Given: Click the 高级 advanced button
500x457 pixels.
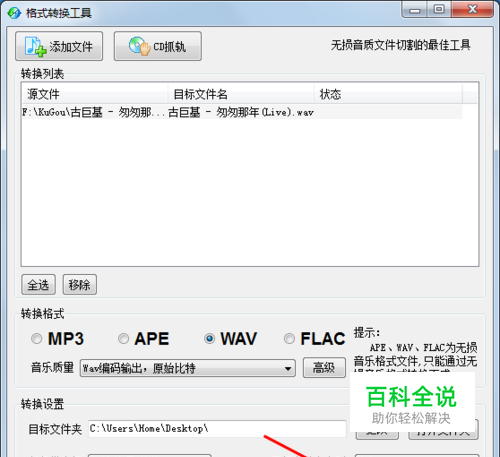Looking at the screenshot, I should click(324, 368).
